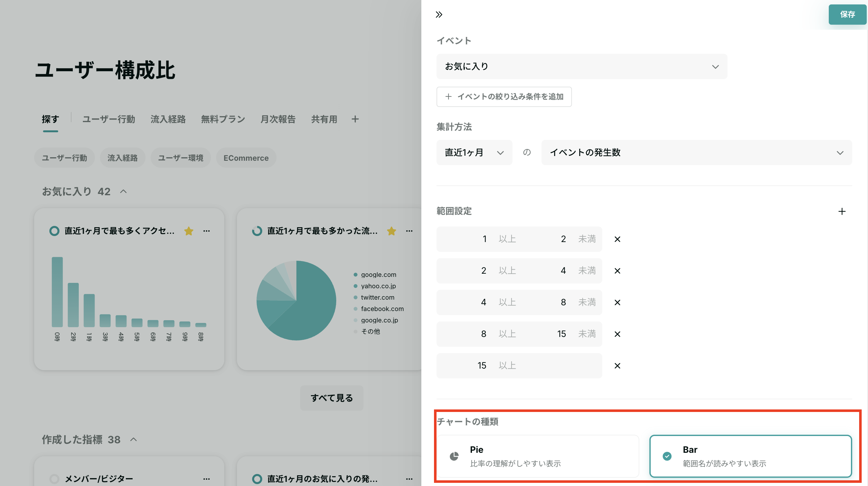Screen dimensions: 868x486
Task: Add a new range with plus icon
Action: pyautogui.click(x=842, y=211)
